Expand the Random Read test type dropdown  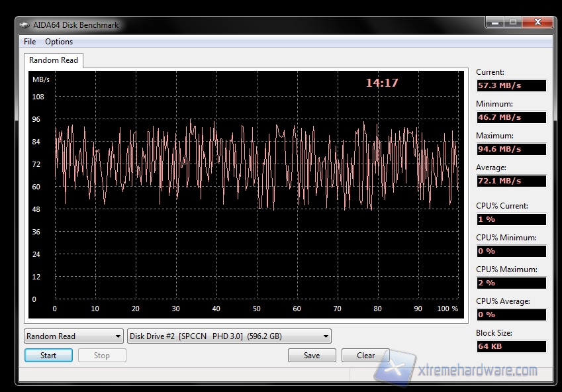tap(73, 336)
